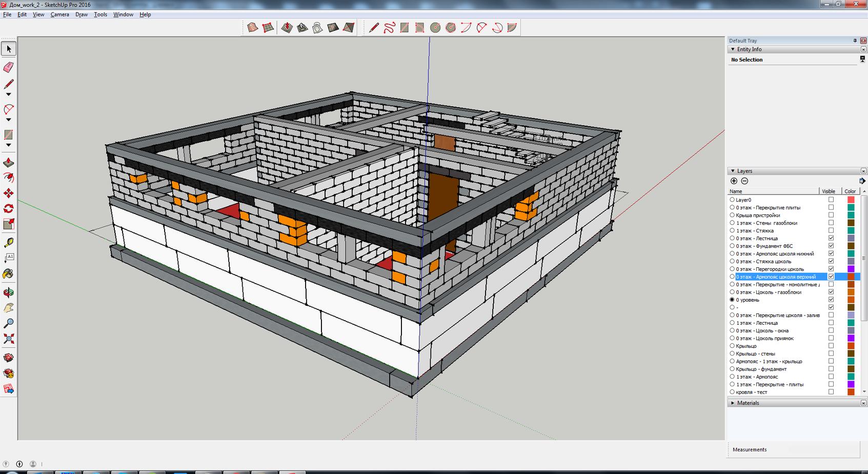Hide the '0 этаж - Лестница' layer
Viewport: 868px width, 474px height.
(x=831, y=238)
